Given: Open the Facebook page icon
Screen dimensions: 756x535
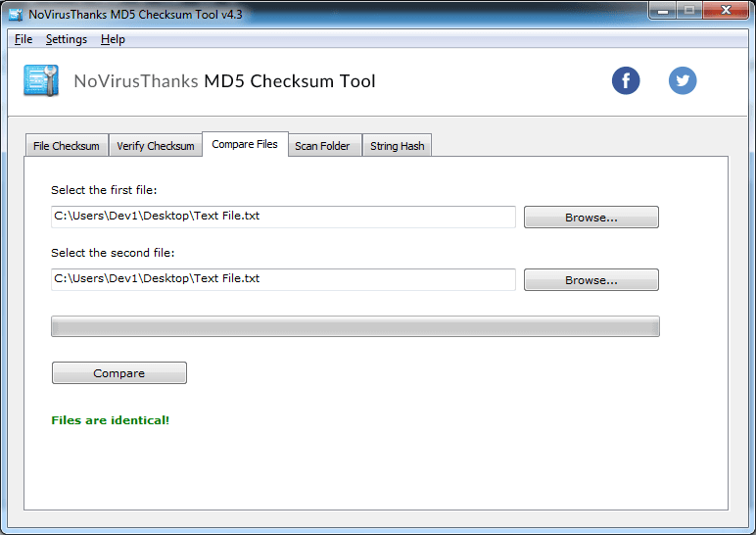Looking at the screenshot, I should pyautogui.click(x=626, y=80).
